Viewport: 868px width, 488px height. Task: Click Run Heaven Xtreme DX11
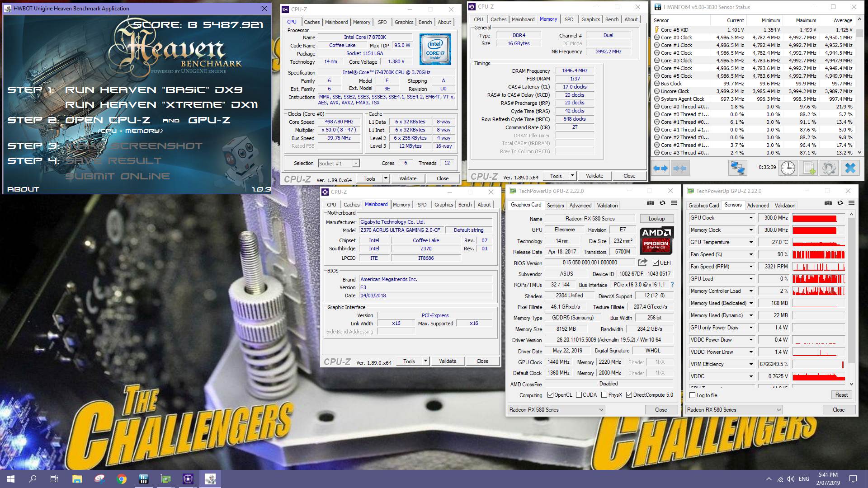tap(161, 105)
